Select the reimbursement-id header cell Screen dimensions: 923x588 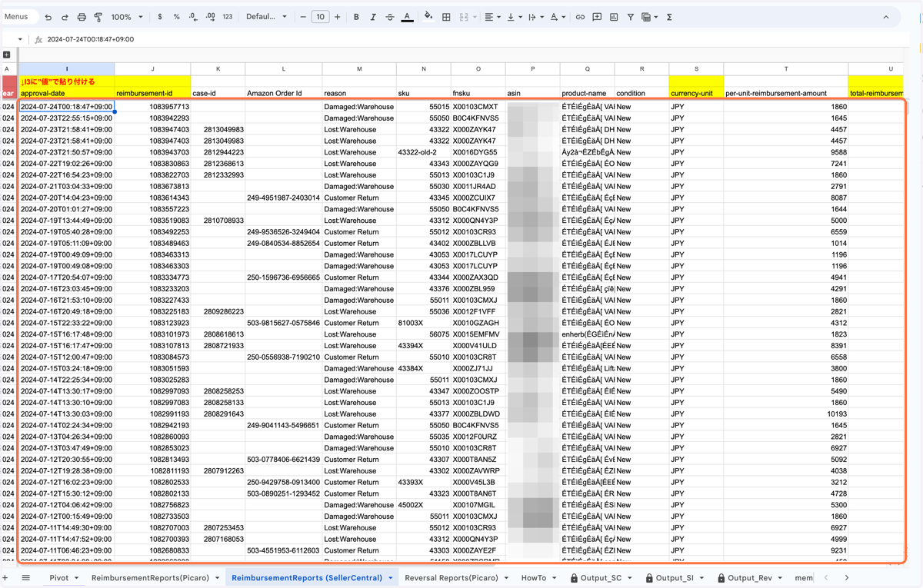coord(153,93)
